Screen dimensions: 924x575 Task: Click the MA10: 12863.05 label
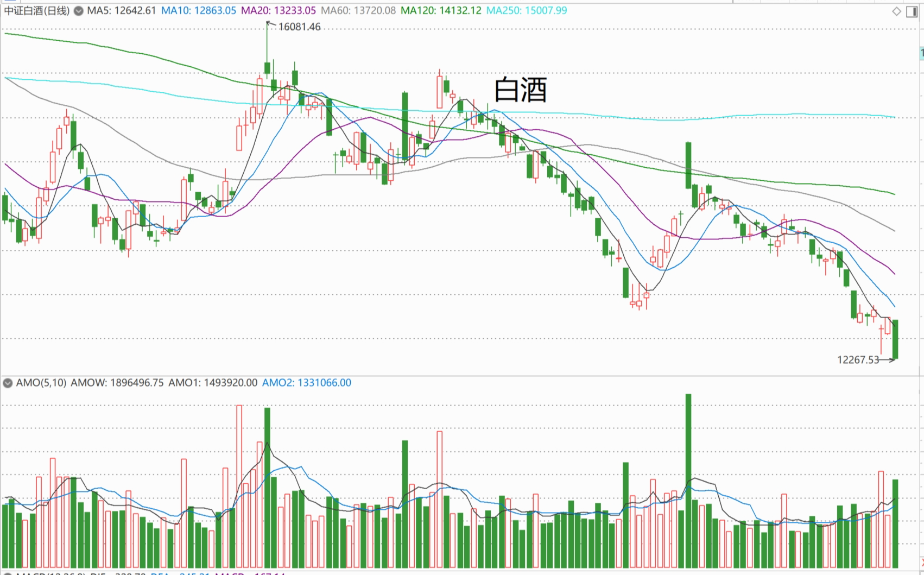199,11
